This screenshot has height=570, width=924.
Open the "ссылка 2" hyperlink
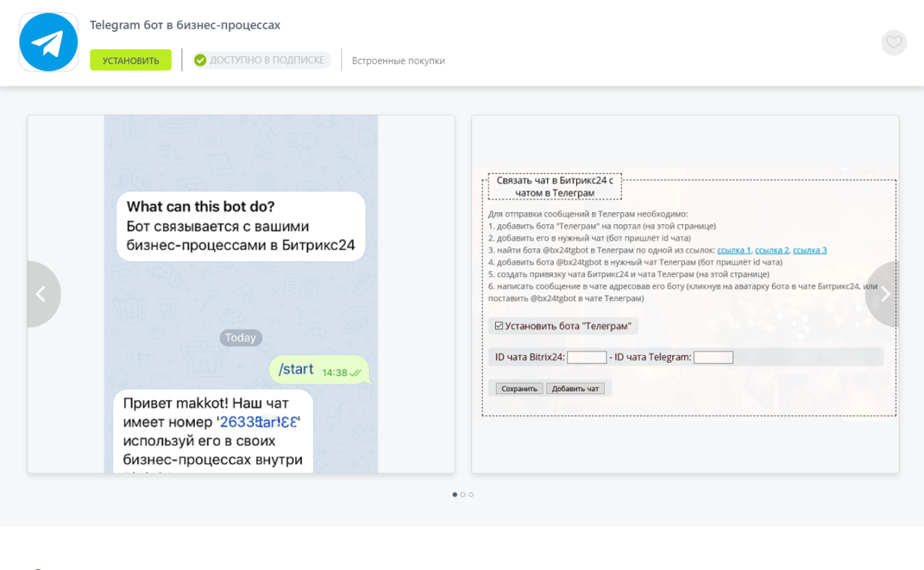tap(772, 250)
